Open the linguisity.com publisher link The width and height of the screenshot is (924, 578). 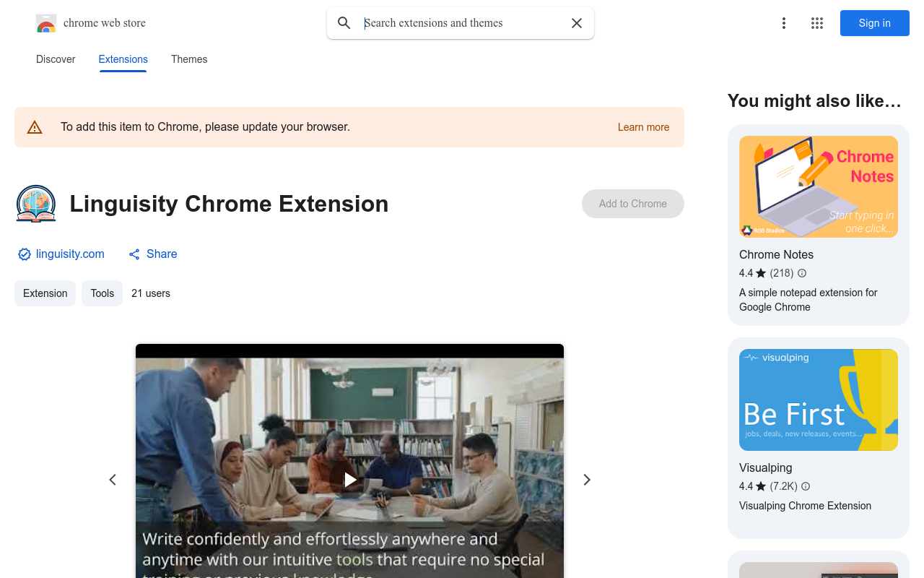pyautogui.click(x=70, y=254)
